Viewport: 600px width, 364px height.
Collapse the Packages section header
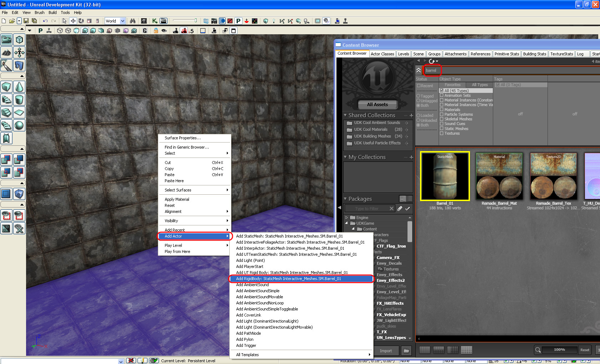(x=345, y=199)
